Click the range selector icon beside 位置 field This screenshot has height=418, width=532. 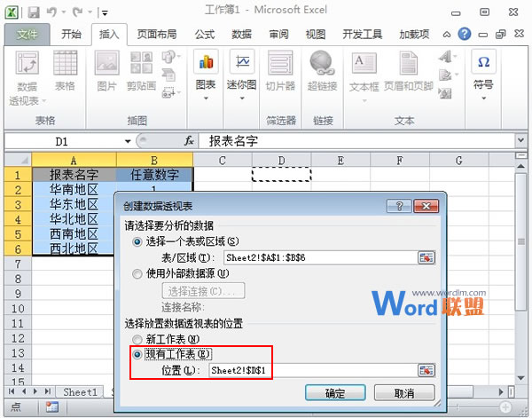426,370
